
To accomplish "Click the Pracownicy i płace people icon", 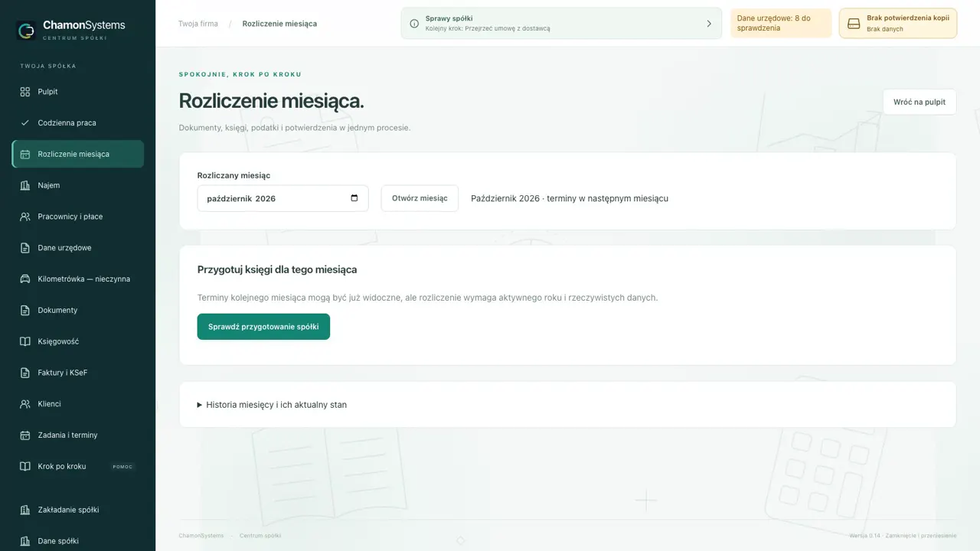I will [25, 217].
